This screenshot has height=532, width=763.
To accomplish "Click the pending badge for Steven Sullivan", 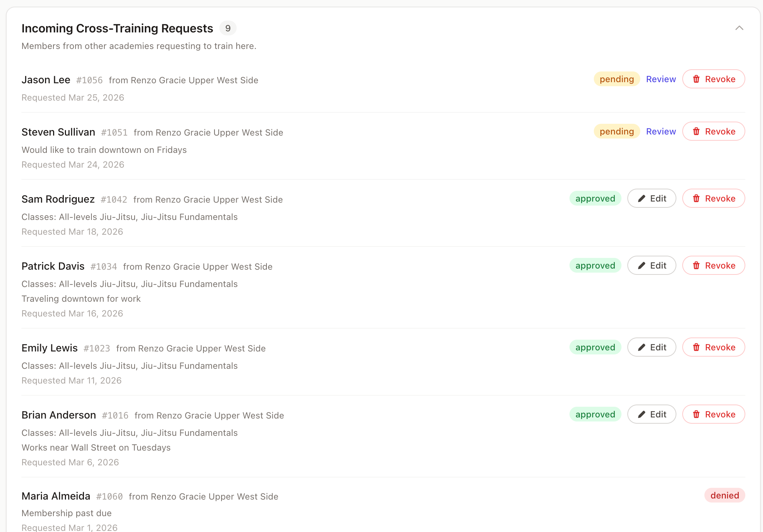I will click(617, 132).
